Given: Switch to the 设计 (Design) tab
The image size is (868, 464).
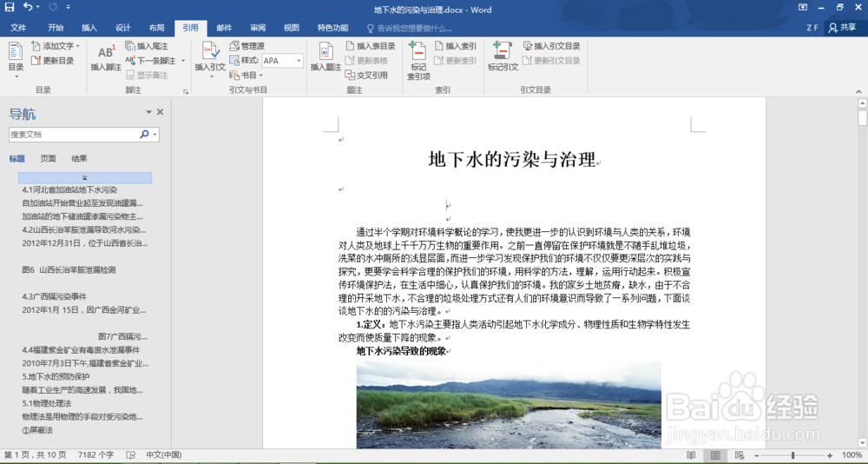Looking at the screenshot, I should (x=123, y=28).
